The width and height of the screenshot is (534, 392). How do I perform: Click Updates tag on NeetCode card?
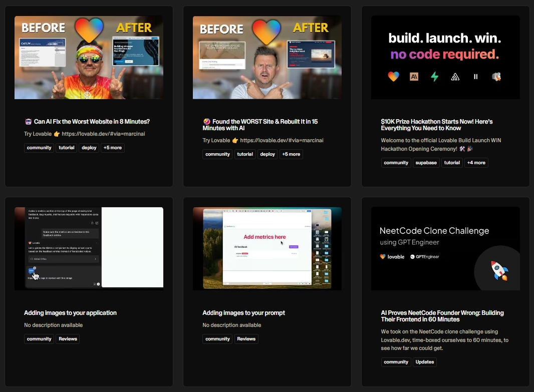pyautogui.click(x=425, y=362)
